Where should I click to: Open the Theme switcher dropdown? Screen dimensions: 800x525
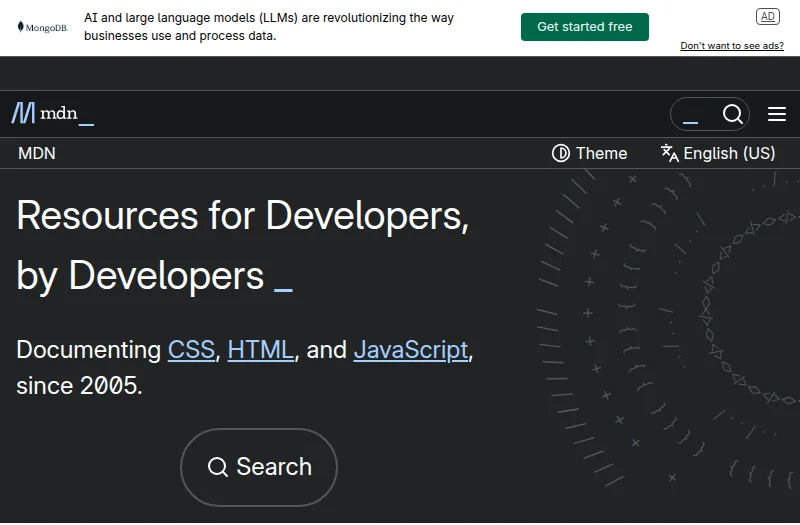[x=589, y=153]
